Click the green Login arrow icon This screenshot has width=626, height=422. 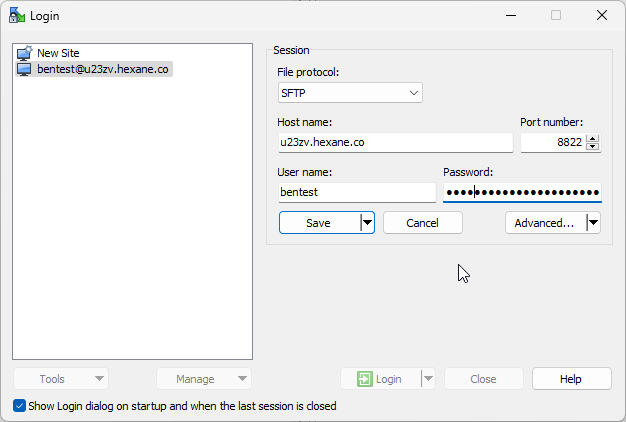point(365,379)
